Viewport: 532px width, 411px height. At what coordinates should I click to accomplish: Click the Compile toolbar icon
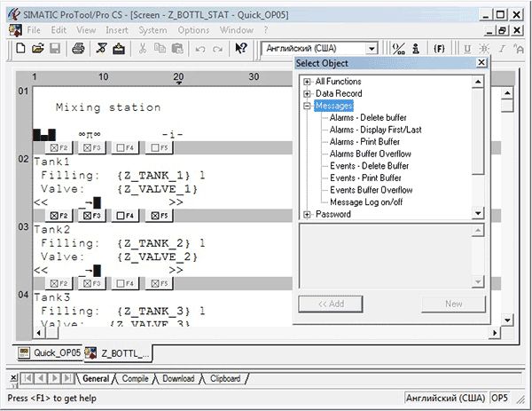[101, 49]
